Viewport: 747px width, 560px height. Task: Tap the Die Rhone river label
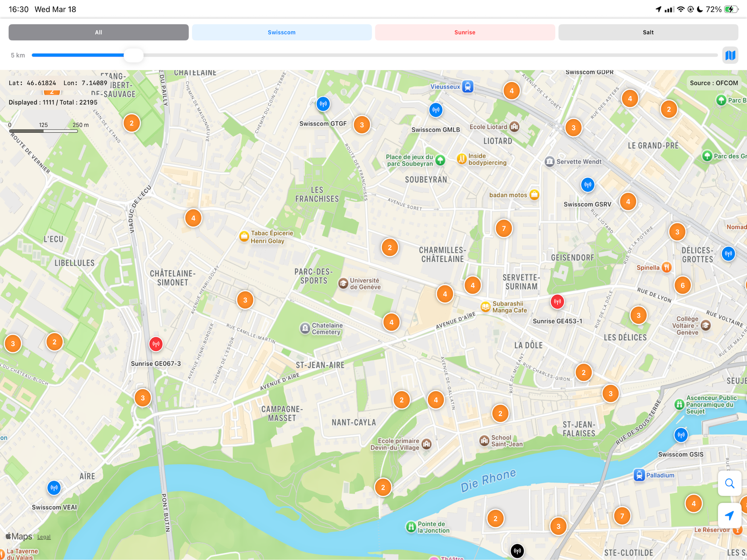(488, 480)
